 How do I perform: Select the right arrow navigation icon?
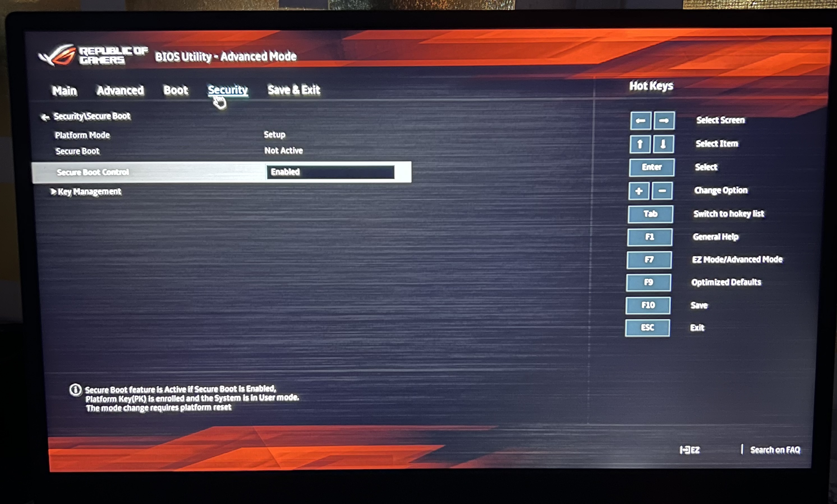(x=663, y=119)
